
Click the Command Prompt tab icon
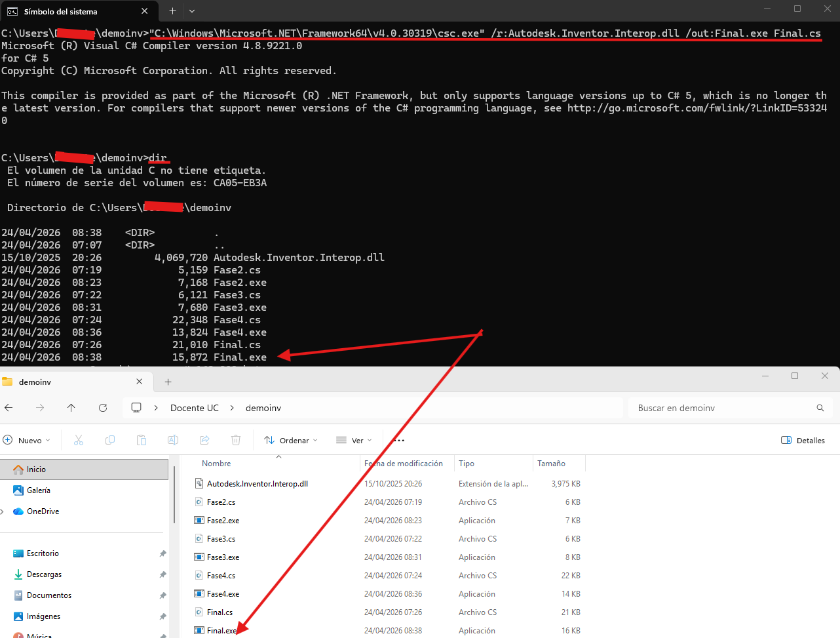(x=12, y=11)
